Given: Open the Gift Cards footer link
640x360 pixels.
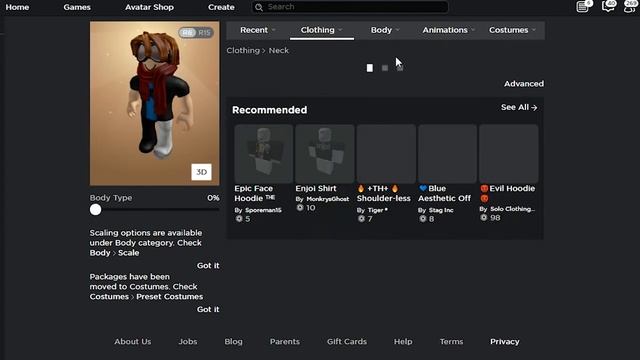Looking at the screenshot, I should point(347,342).
